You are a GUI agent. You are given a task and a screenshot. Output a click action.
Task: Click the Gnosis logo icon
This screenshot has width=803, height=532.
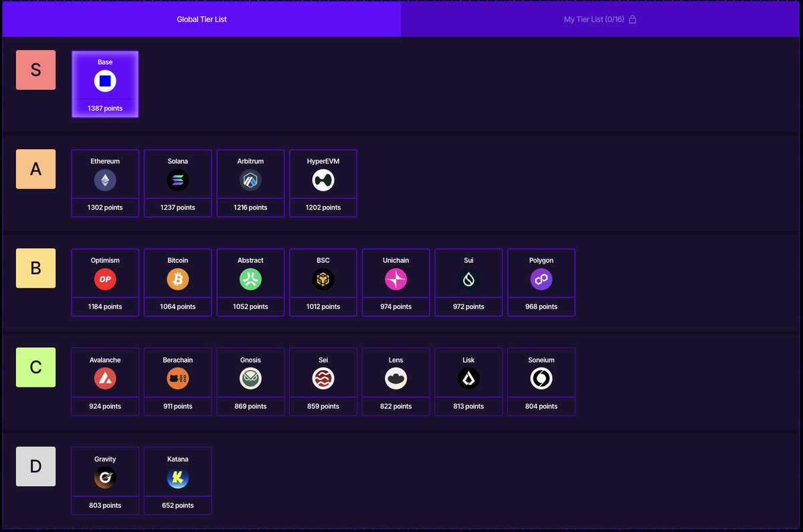[x=250, y=379]
